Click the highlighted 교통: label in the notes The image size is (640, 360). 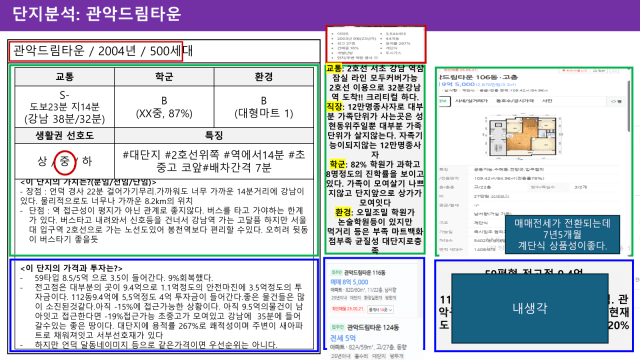[334, 68]
